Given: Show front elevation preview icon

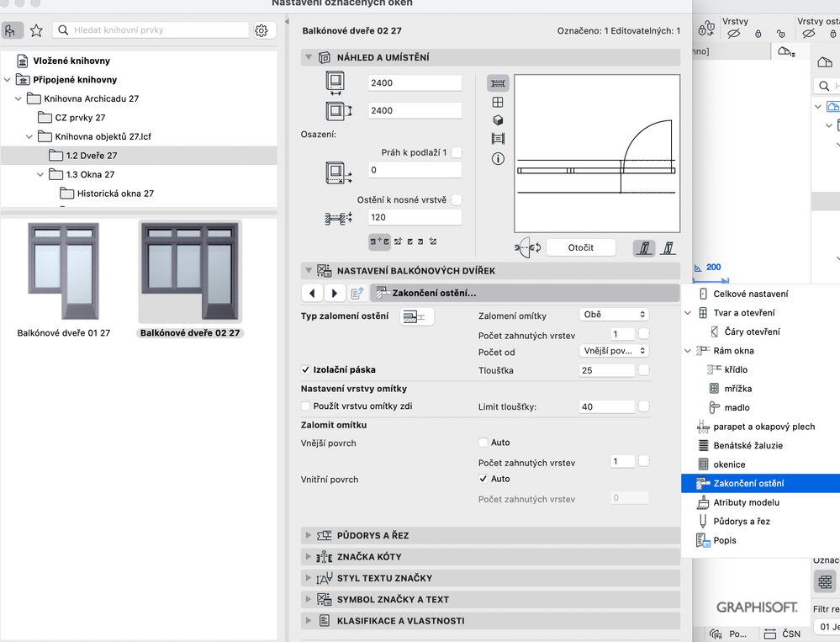Looking at the screenshot, I should click(498, 102).
